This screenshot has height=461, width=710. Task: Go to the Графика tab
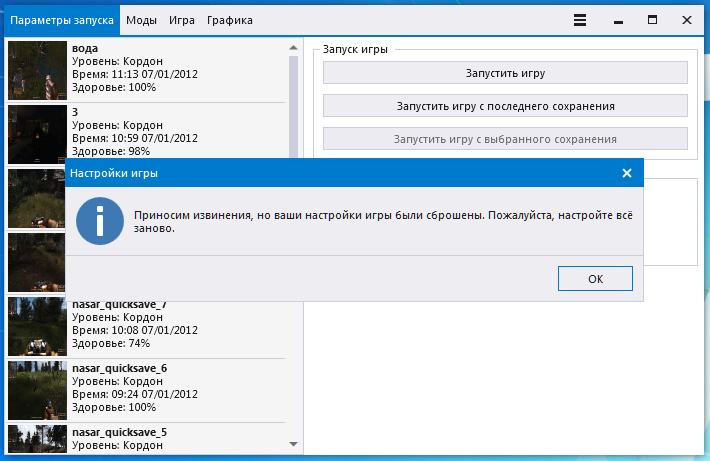229,20
